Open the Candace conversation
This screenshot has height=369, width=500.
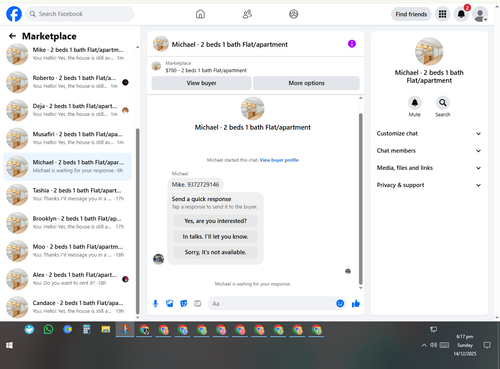[68, 307]
